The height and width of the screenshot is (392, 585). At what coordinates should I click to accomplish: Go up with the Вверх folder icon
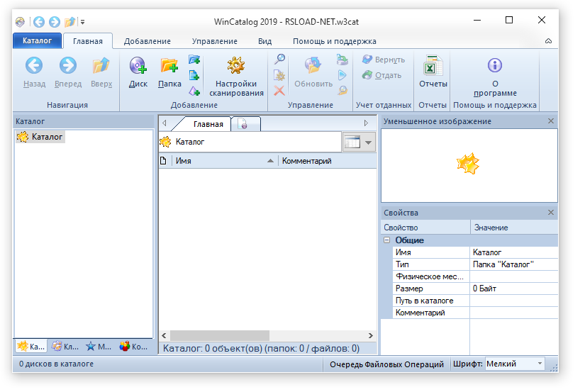(x=101, y=66)
